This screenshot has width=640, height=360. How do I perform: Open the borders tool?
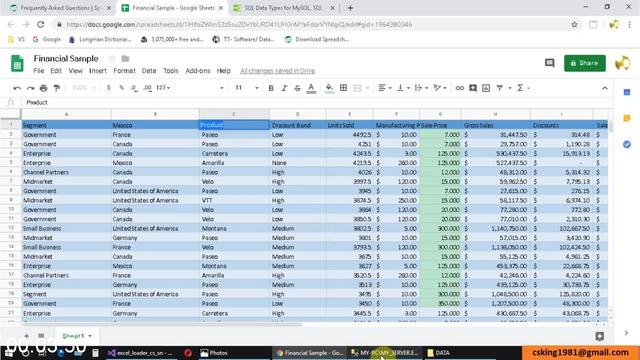[343, 88]
